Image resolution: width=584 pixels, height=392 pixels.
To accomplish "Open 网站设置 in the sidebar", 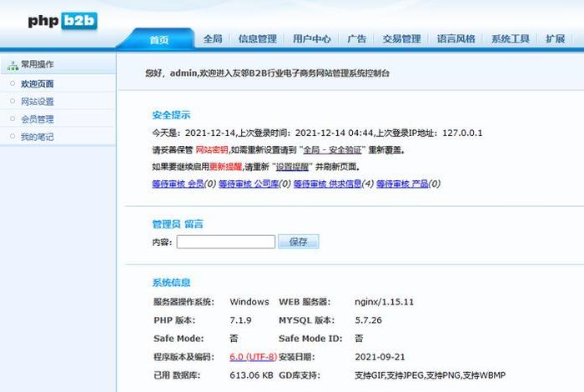I will click(37, 101).
